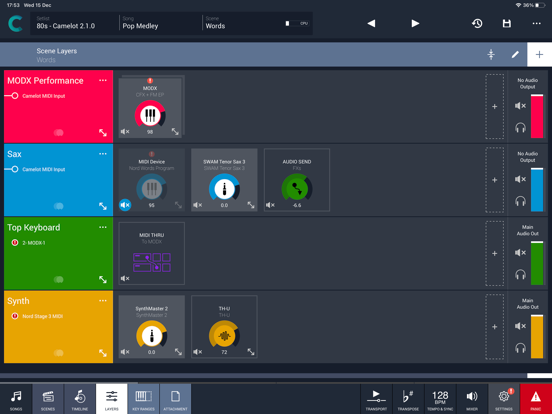The height and width of the screenshot is (414, 552).
Task: Mute the MIDI THRU module
Action: [x=125, y=278]
